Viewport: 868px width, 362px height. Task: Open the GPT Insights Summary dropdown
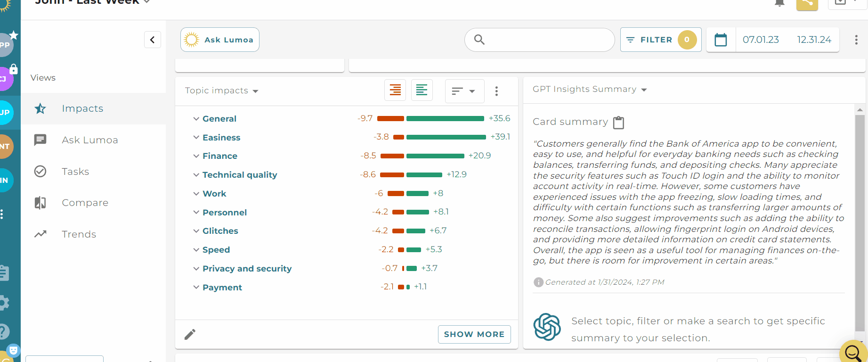tap(590, 89)
